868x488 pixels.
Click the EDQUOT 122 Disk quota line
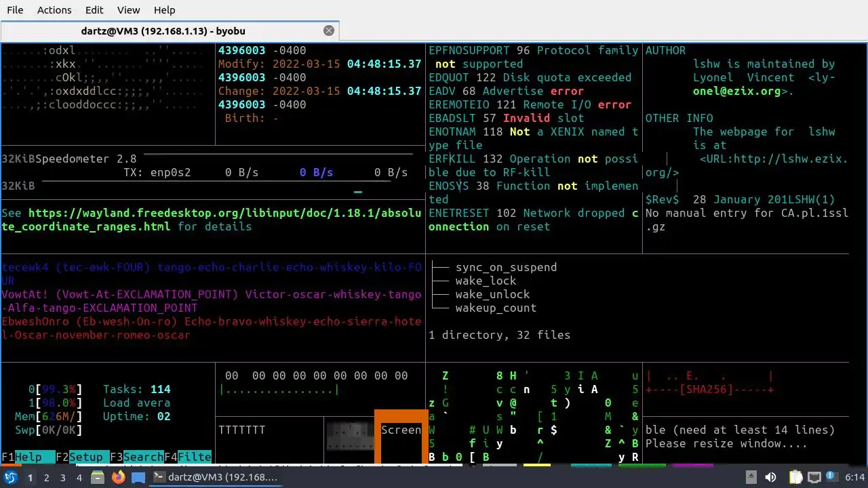coord(530,77)
